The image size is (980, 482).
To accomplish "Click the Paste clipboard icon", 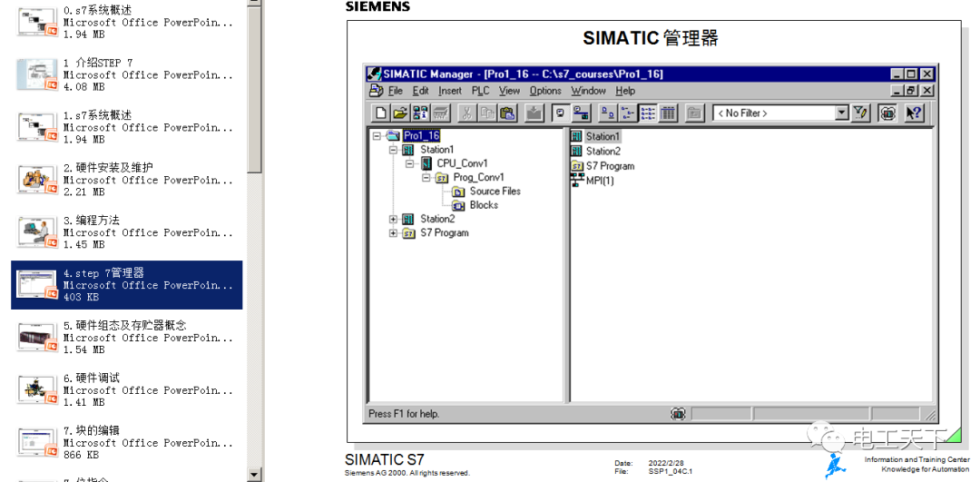I will (507, 113).
